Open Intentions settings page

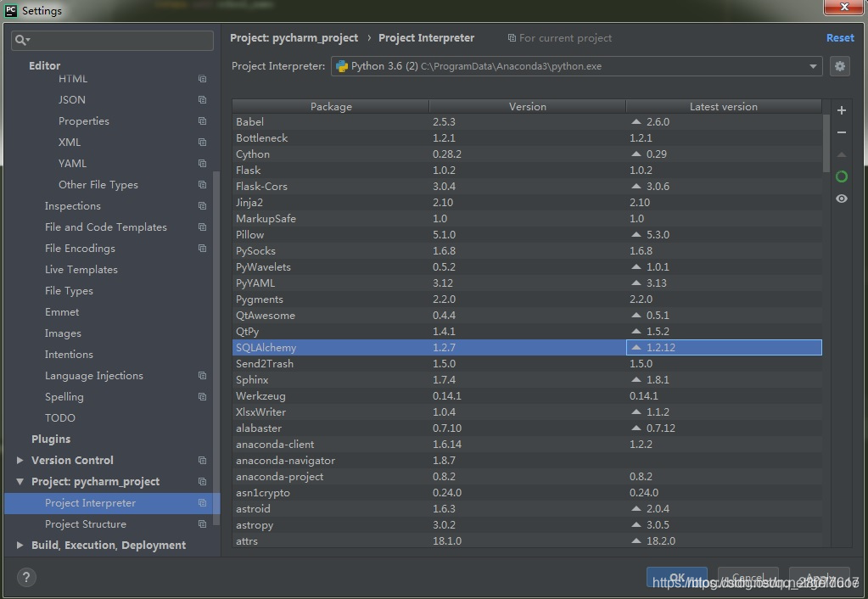coord(69,355)
